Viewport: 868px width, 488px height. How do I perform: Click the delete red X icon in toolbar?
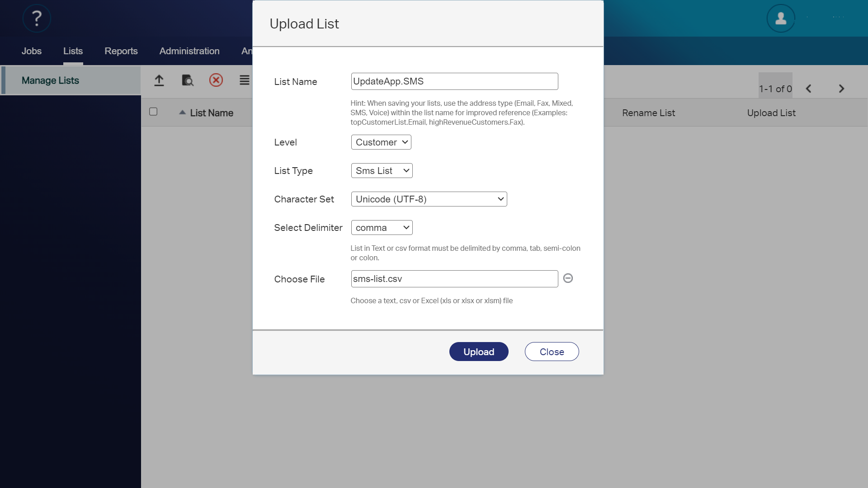coord(216,80)
